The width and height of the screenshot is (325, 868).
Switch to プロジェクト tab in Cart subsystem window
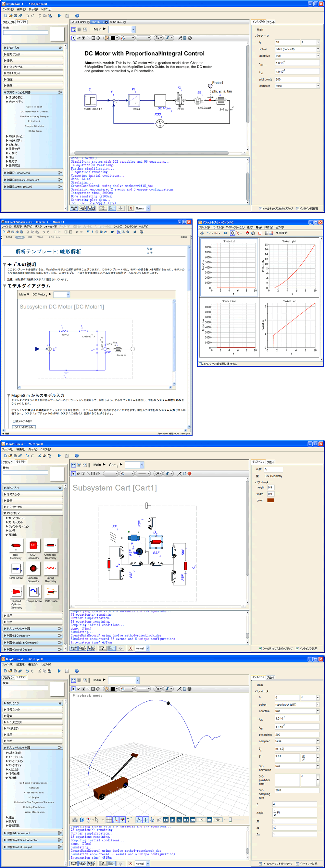[x=8, y=462]
